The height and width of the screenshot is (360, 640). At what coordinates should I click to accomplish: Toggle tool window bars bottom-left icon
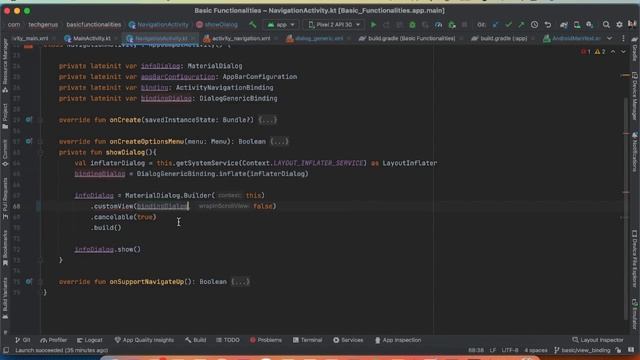click(6, 350)
